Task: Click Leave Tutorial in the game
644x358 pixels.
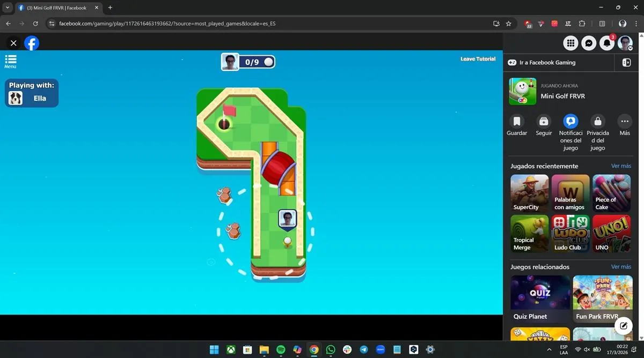Action: (x=478, y=59)
